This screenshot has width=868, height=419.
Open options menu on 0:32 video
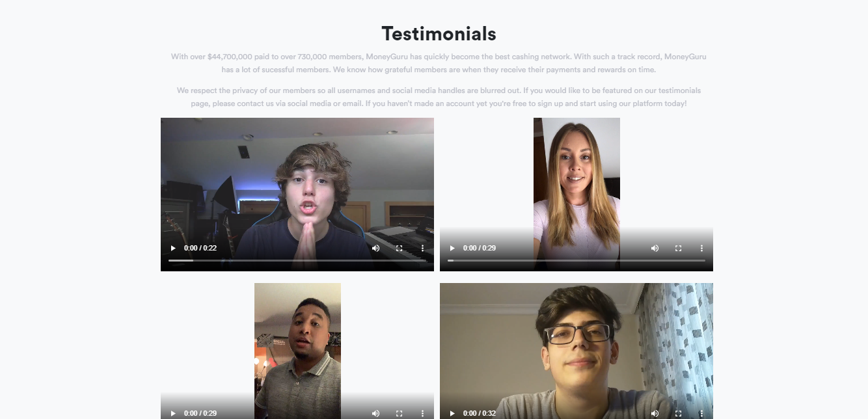pos(701,413)
